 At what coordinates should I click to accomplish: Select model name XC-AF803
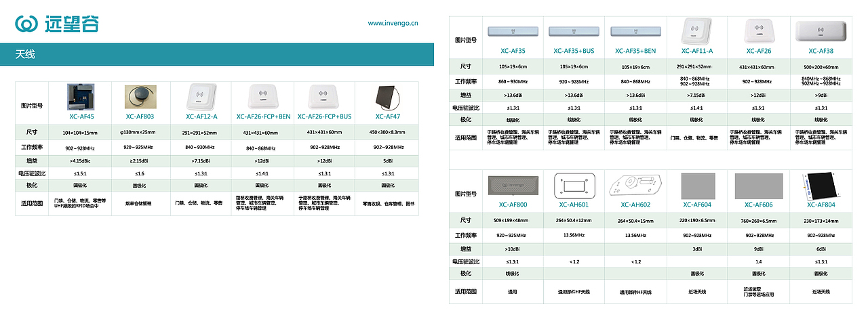point(140,116)
